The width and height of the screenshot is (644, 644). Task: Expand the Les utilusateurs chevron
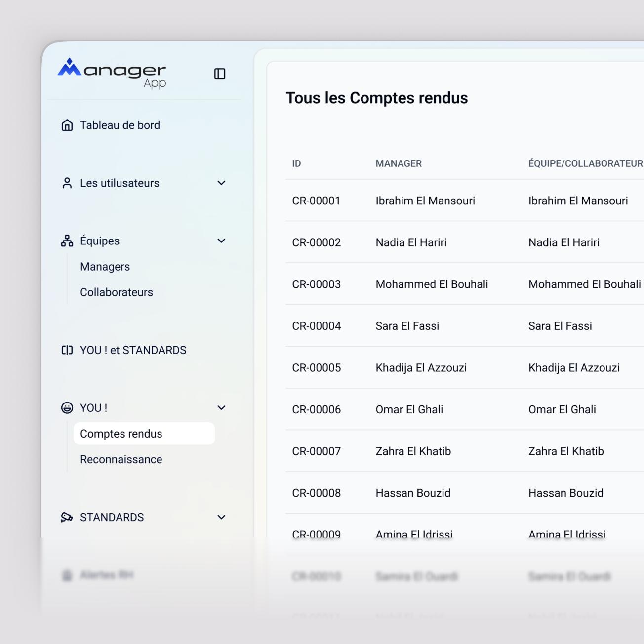coord(221,183)
